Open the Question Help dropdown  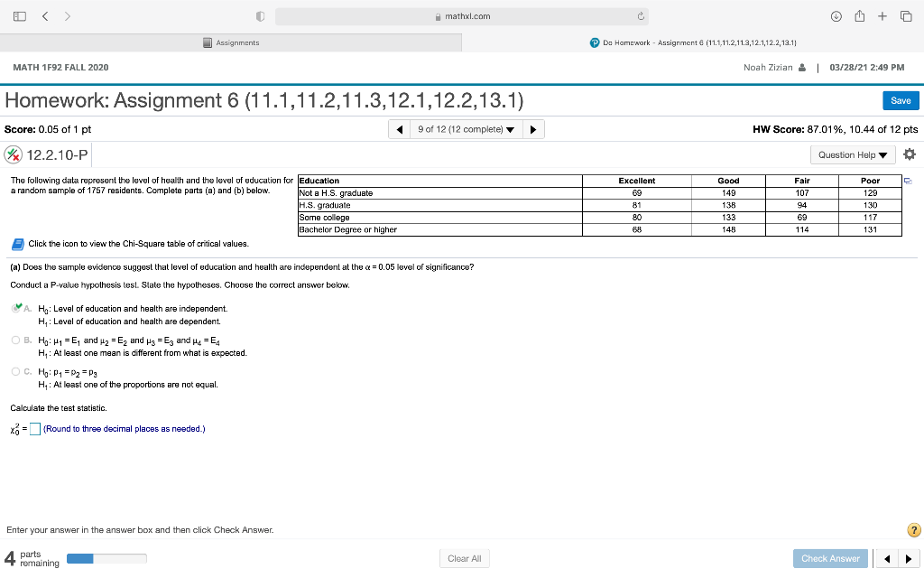click(851, 154)
